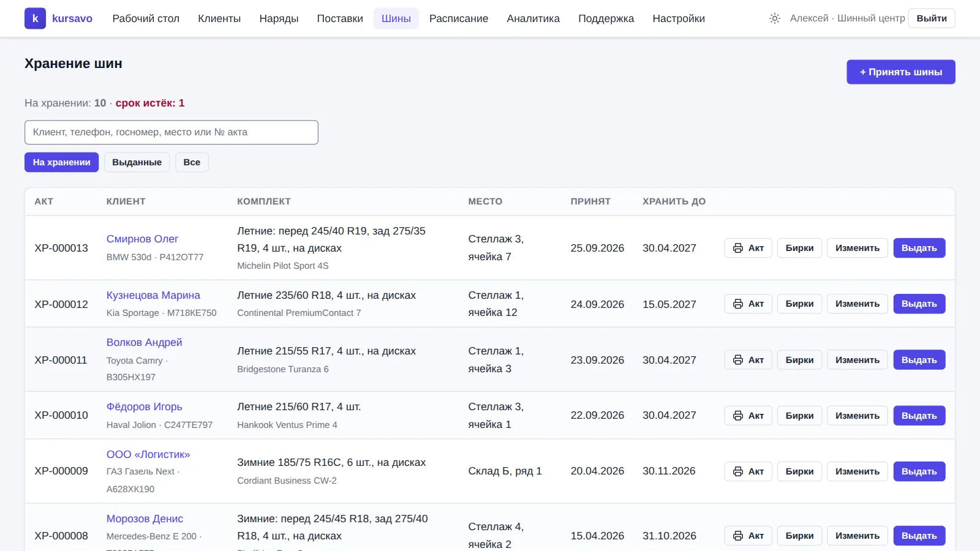Click Изменить for act XP-000009
The height and width of the screenshot is (551, 980).
coord(858,471)
